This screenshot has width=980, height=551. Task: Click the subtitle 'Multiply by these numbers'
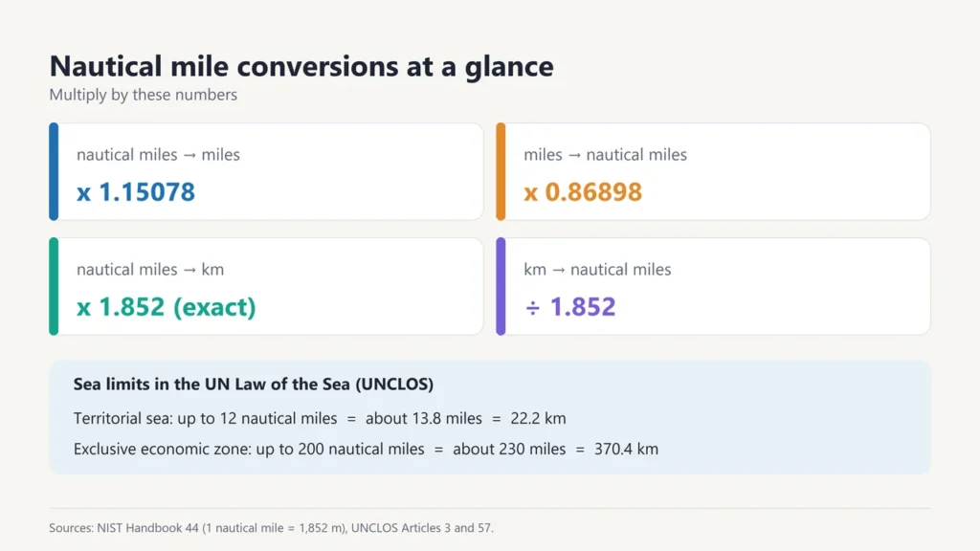[x=144, y=95]
